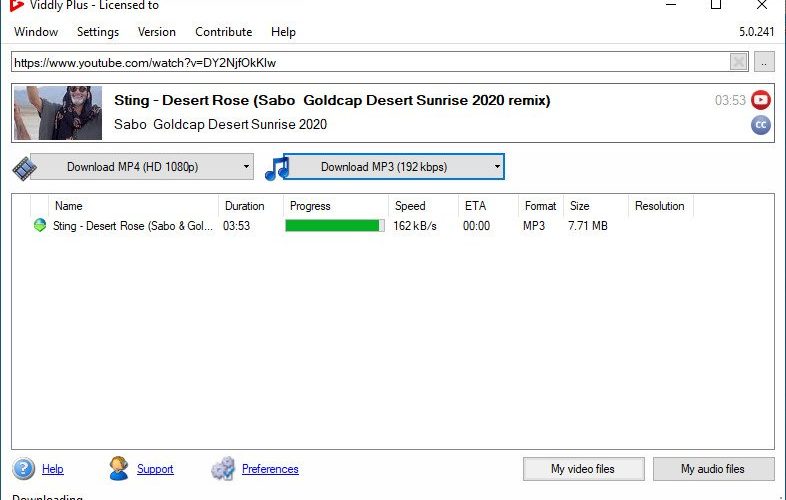Click the red YouTube icon beside duration
Screen dimensions: 786x500
click(760, 100)
